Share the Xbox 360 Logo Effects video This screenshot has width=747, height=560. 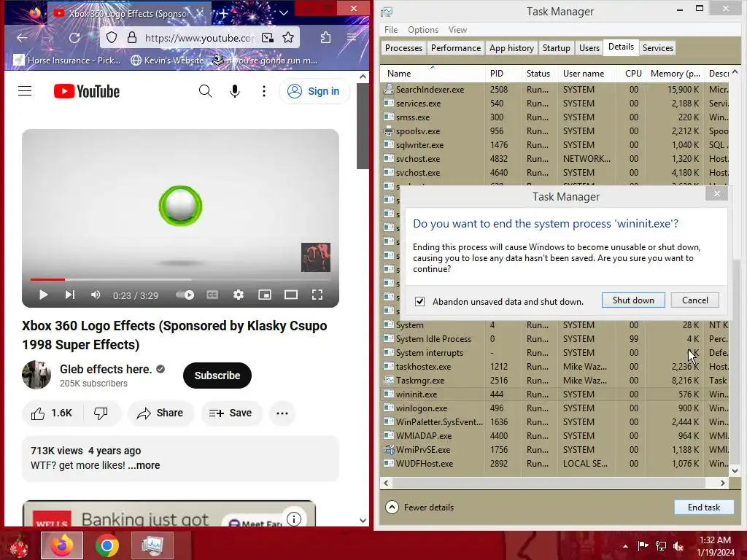coord(160,413)
